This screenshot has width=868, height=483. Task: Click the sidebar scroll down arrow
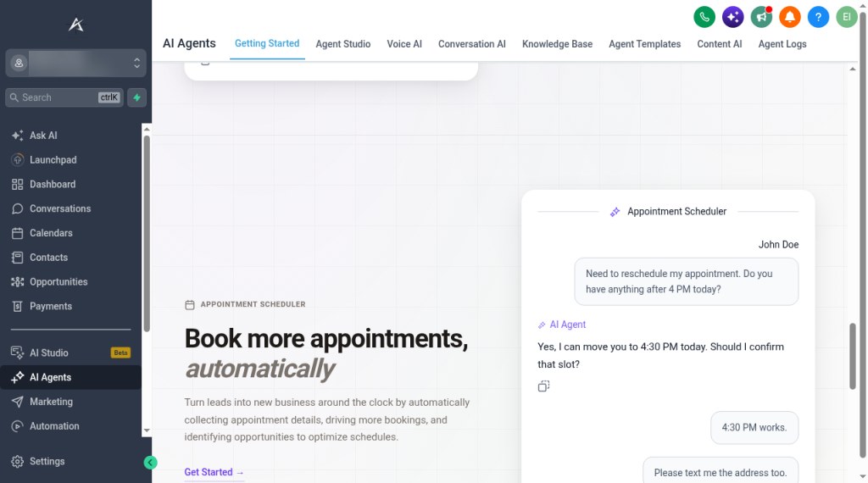147,430
